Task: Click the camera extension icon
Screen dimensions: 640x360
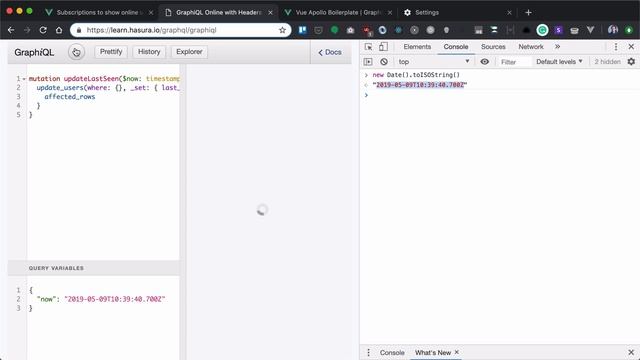Action: (350, 30)
